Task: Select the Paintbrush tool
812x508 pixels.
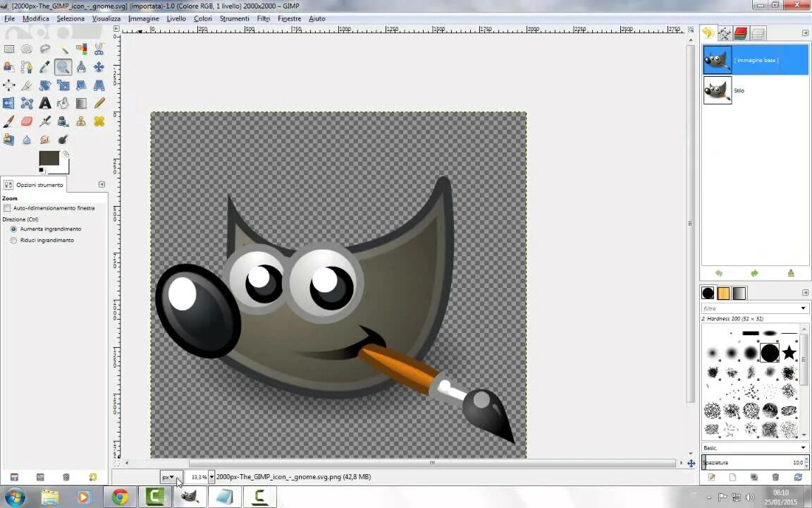Action: (8, 121)
